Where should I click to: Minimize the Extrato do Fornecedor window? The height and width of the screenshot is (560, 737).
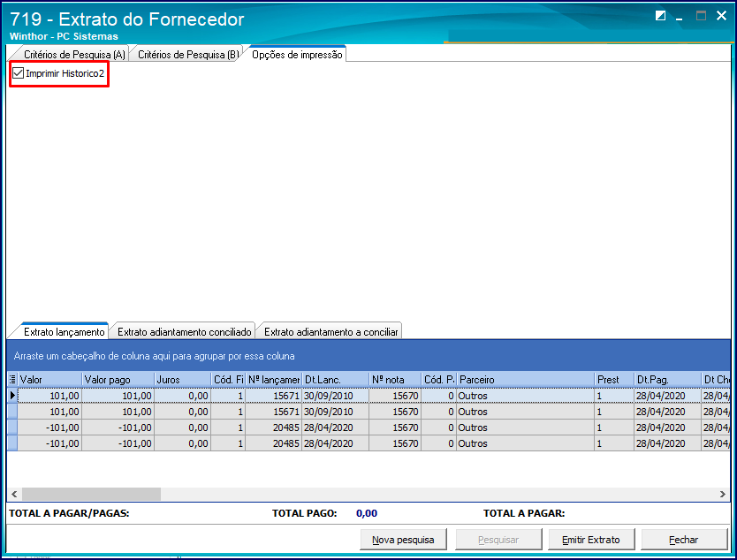point(680,17)
